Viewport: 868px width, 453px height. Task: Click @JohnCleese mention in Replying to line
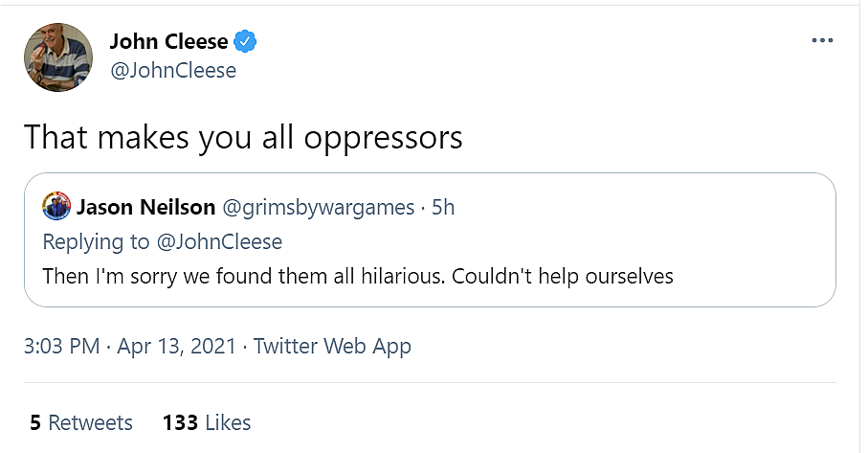coord(219,241)
